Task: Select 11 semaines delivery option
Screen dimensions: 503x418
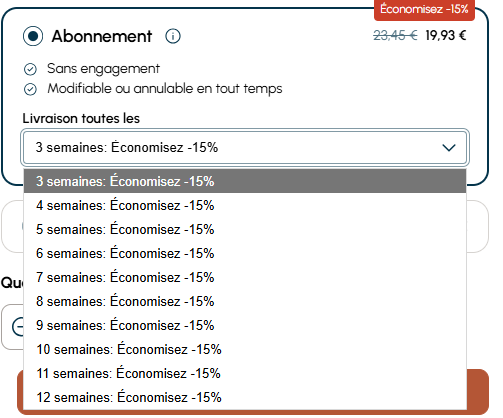Action: pyautogui.click(x=245, y=373)
